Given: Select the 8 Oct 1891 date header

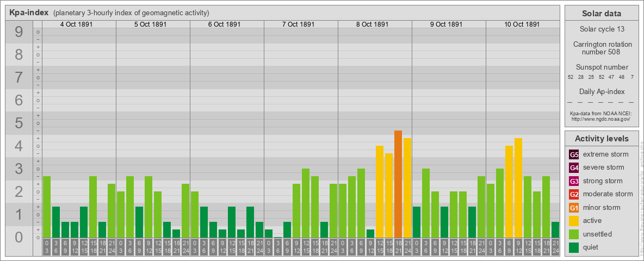Looking at the screenshot, I should (x=372, y=24).
